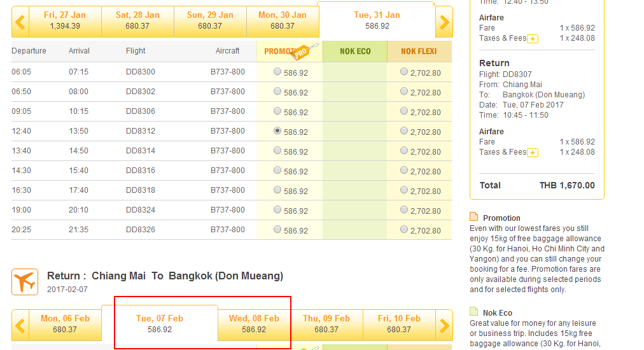Choose Nok Flexi fare for flight DD8302

point(404,91)
